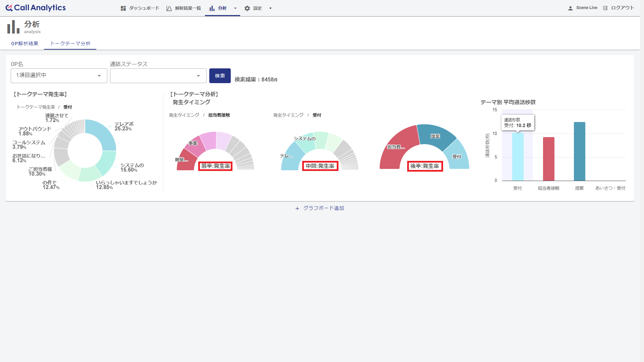644x362 pixels.
Task: Click the 担当者接触 breadcrumb label
Action: click(219, 115)
